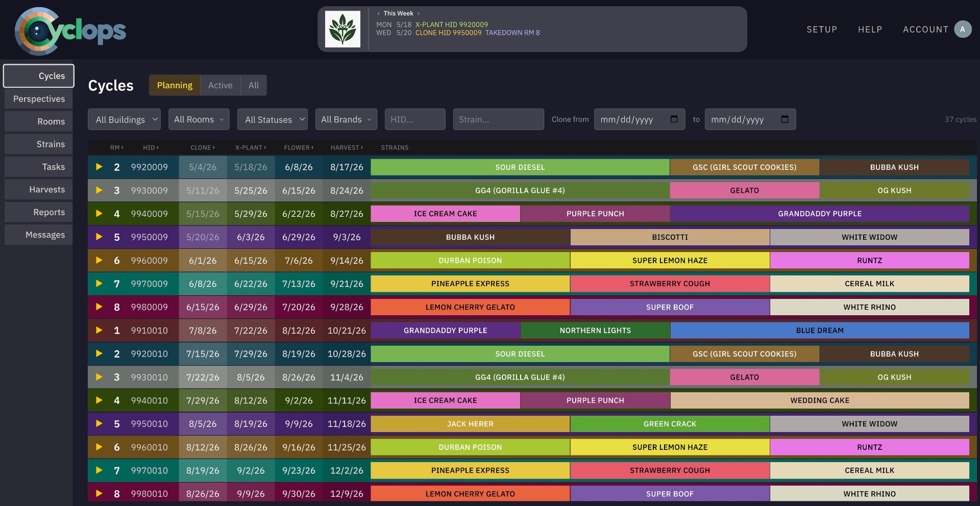Screen dimensions: 980x506
Task: Open the All Brands dropdown
Action: click(346, 119)
